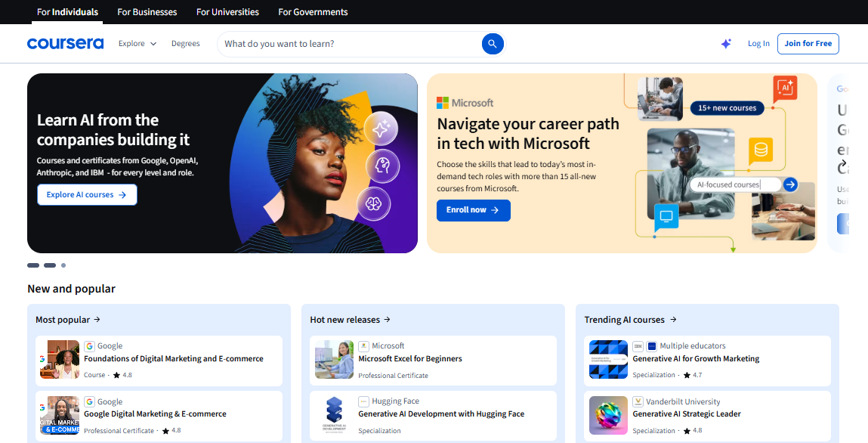Click the Vanderbilt University logo icon
868x443 pixels.
tap(638, 401)
